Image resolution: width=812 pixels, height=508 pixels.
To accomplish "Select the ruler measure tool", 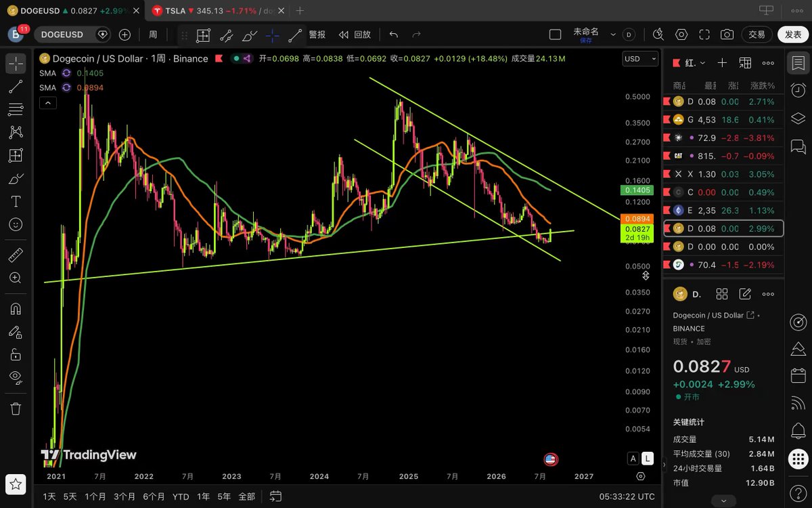I will (x=16, y=255).
